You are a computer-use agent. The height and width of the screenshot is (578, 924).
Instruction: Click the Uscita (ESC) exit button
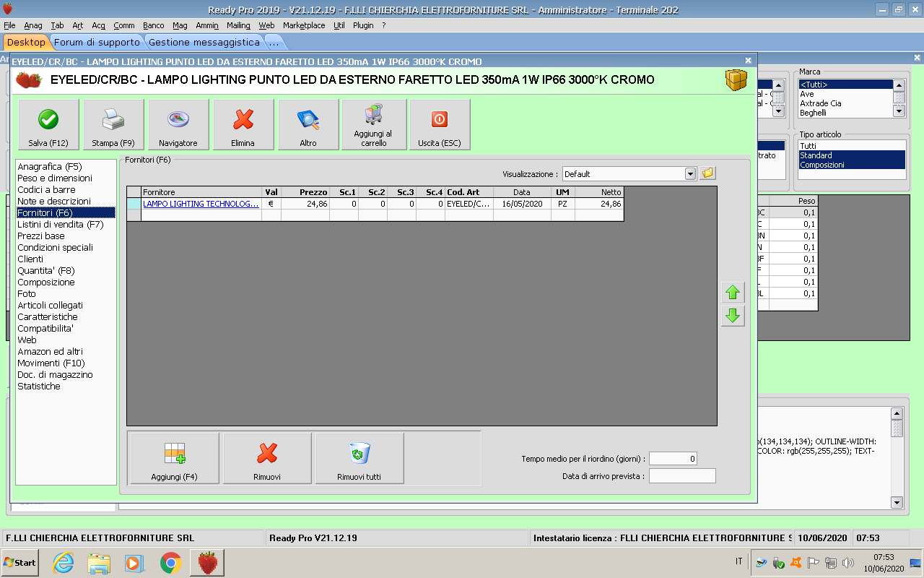[x=440, y=125]
